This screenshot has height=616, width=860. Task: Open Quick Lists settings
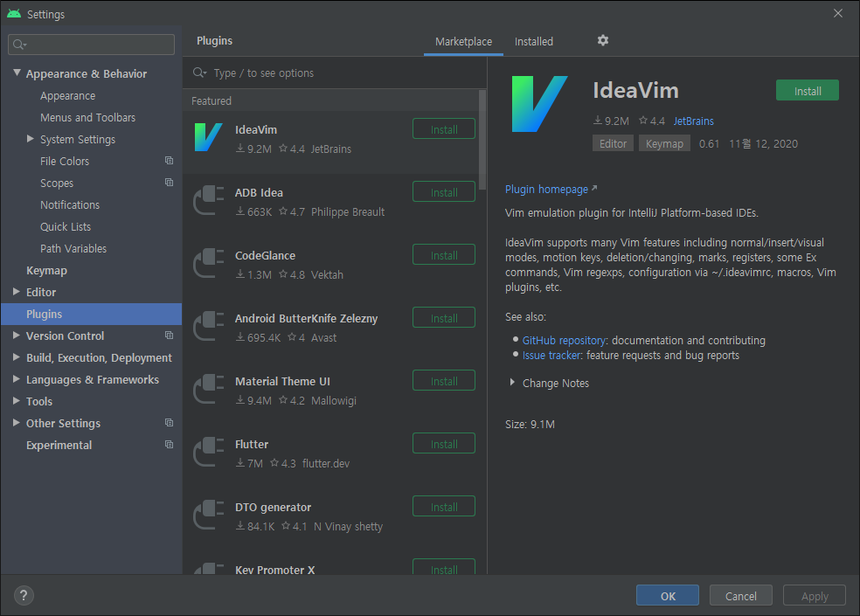[x=66, y=226]
